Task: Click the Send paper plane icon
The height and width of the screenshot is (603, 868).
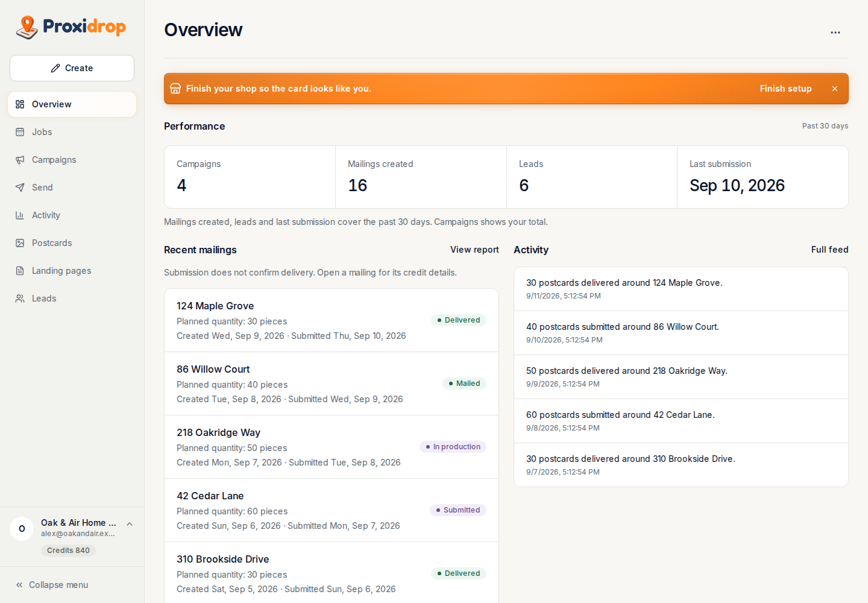Action: click(20, 188)
